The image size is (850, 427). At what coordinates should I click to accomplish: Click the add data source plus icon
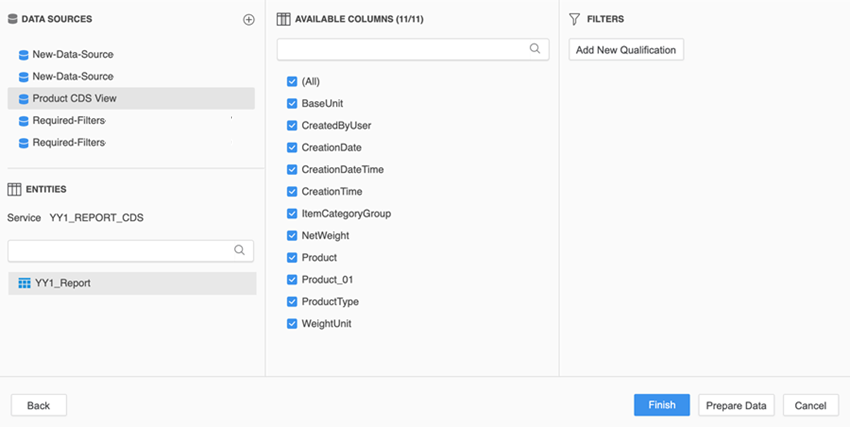[x=248, y=19]
